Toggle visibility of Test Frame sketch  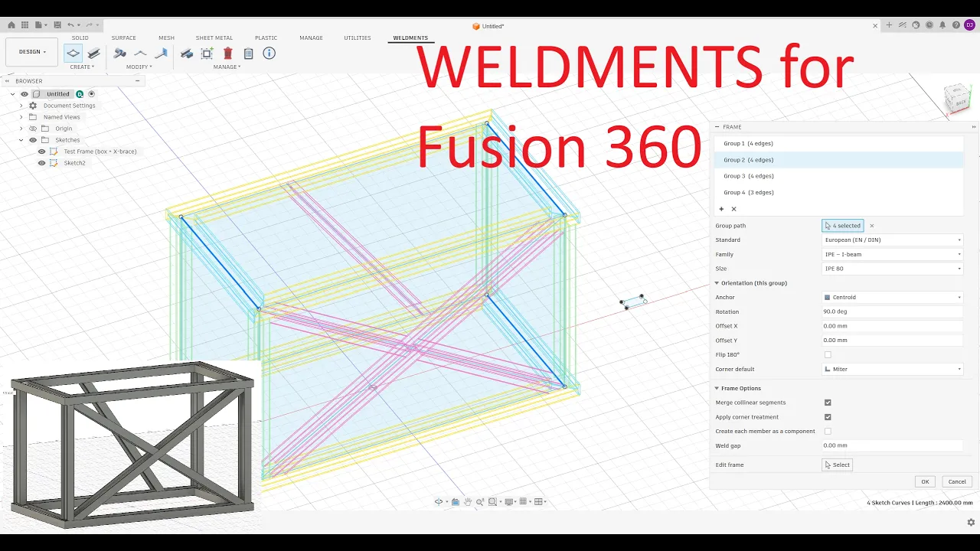tap(41, 152)
